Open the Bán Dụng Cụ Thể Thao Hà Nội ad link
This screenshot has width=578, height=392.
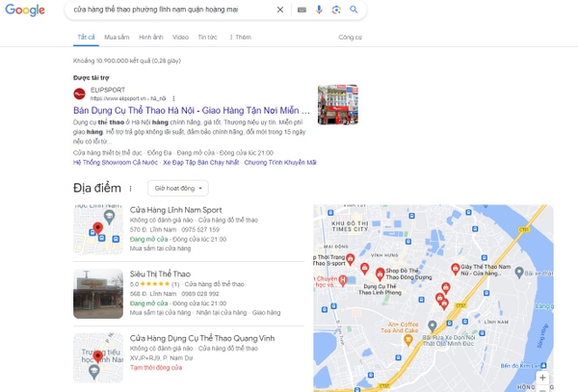tap(192, 110)
